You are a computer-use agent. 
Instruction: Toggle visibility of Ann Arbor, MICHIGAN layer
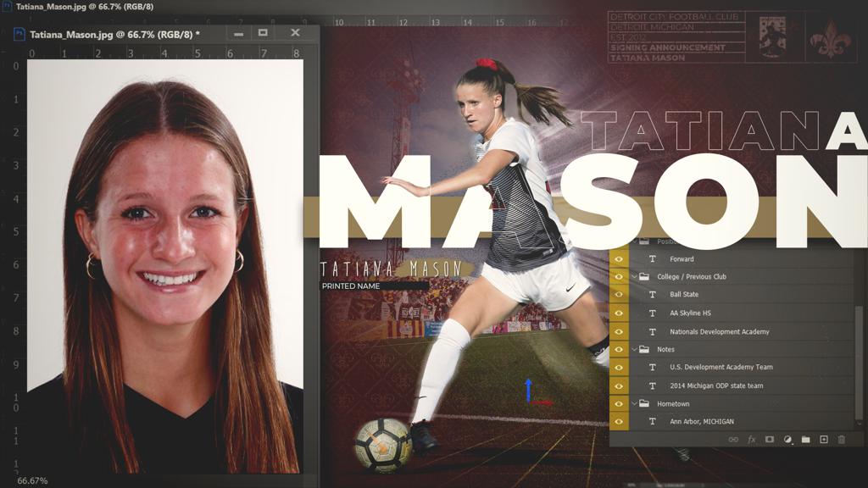(x=619, y=422)
